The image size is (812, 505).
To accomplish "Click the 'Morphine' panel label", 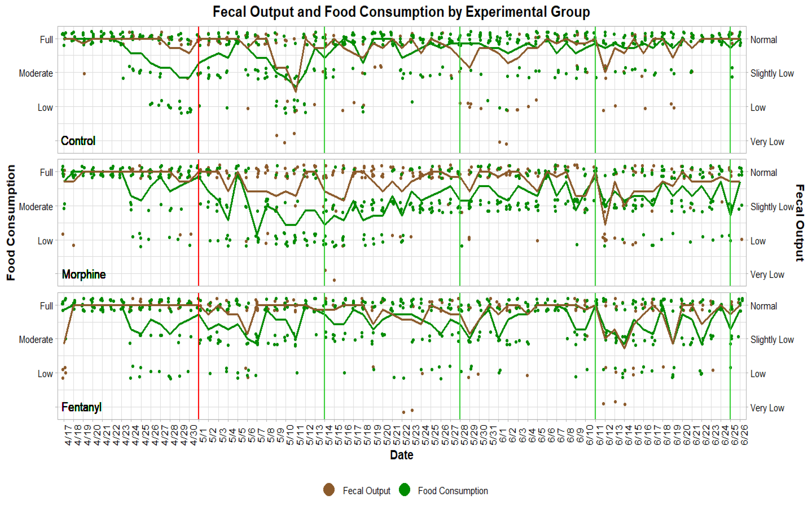I will point(84,274).
